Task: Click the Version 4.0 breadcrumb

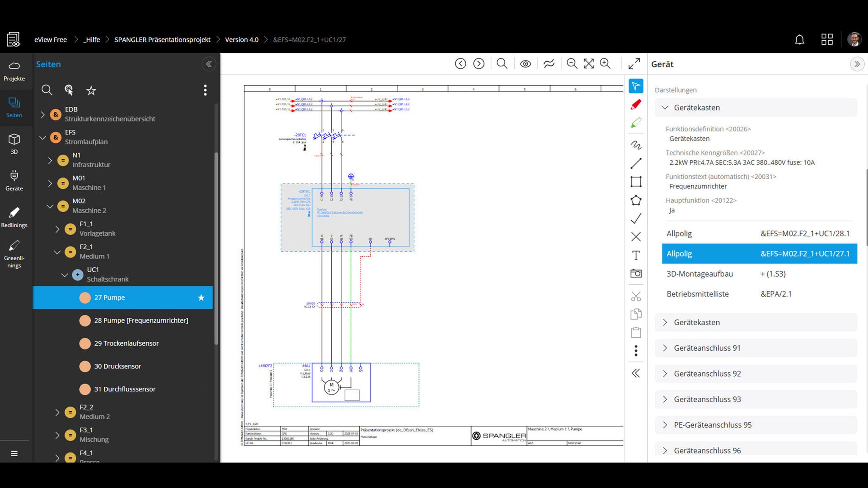Action: 242,39
